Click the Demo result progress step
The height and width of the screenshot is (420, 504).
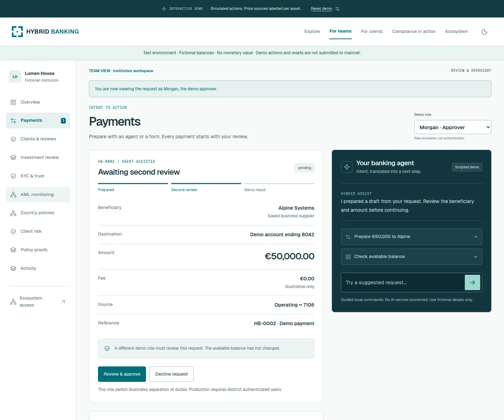pos(279,187)
